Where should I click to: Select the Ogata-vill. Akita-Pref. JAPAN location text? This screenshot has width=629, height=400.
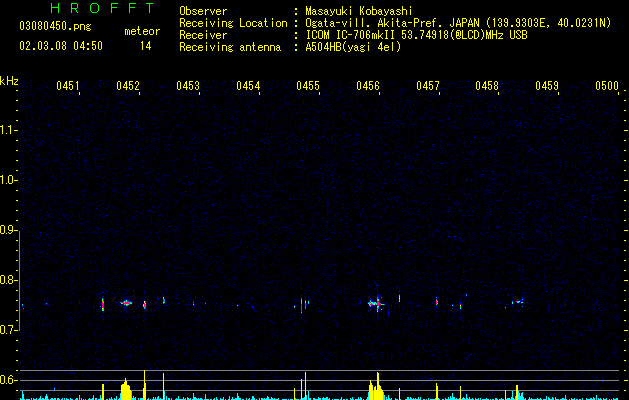[x=458, y=23]
